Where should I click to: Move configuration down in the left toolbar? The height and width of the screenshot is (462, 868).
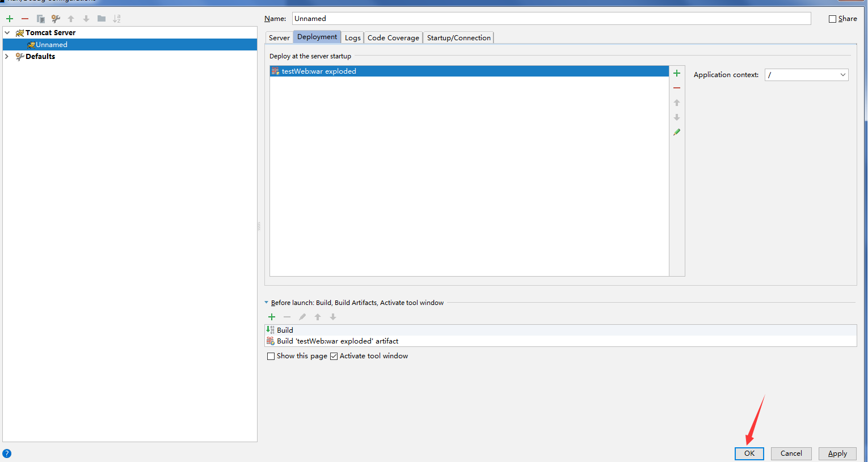tap(86, 19)
